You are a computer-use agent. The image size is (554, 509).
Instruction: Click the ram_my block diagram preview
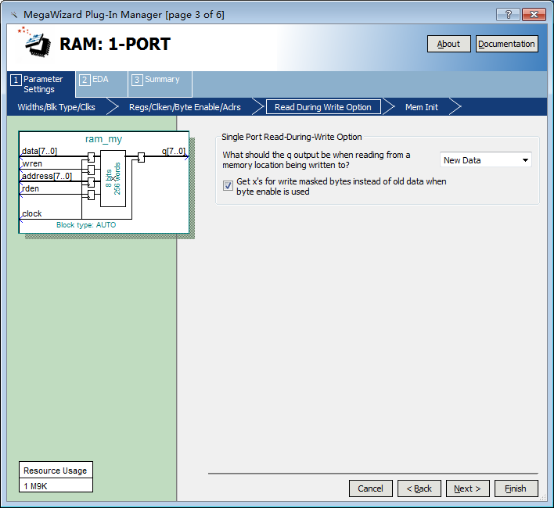pyautogui.click(x=104, y=183)
